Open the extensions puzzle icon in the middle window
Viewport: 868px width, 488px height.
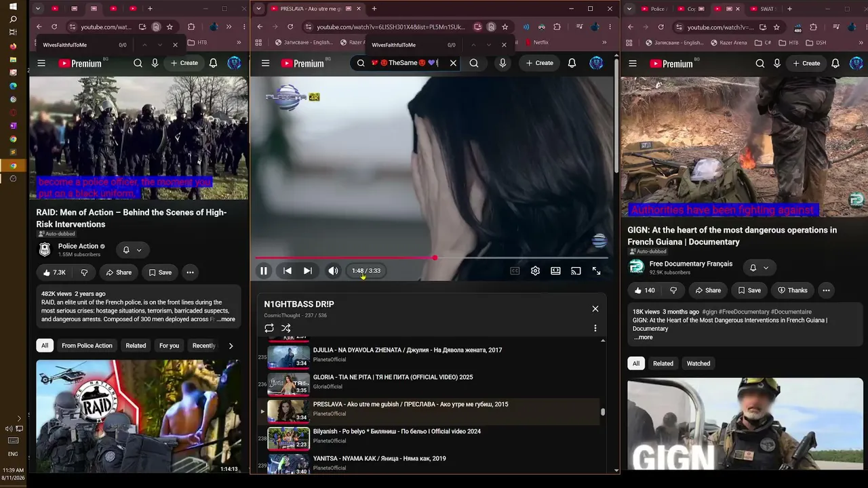557,27
